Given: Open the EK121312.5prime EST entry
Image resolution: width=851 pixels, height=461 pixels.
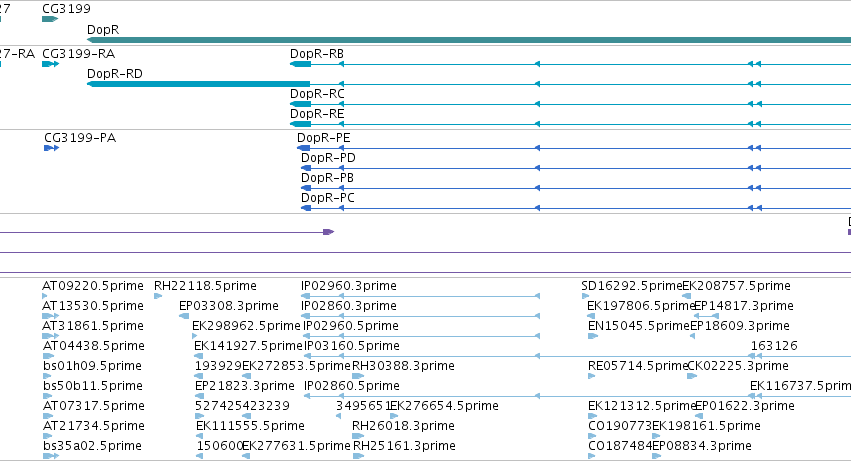Looking at the screenshot, I should (642, 406).
